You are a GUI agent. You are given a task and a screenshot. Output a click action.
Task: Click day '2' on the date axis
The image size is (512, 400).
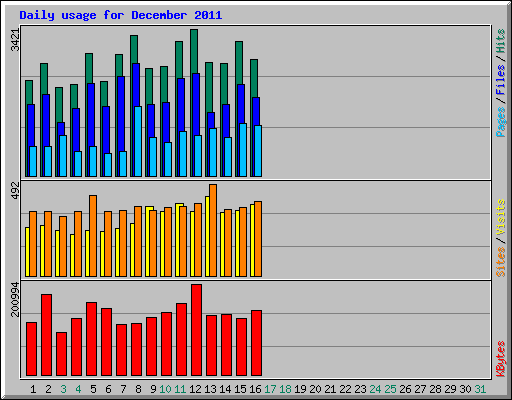pyautogui.click(x=48, y=389)
